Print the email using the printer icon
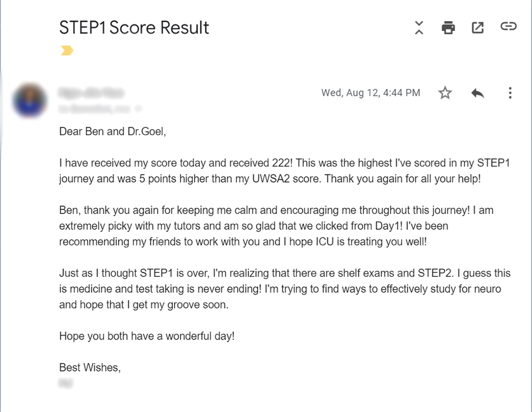Viewport: 532px width, 412px height. click(x=448, y=28)
